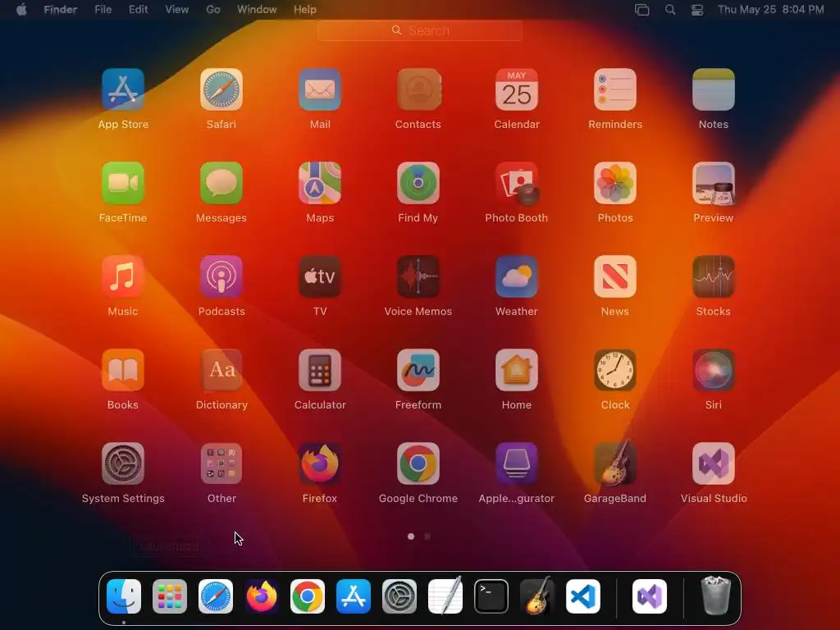
Task: Open Chrome from the Dock
Action: coord(308,596)
